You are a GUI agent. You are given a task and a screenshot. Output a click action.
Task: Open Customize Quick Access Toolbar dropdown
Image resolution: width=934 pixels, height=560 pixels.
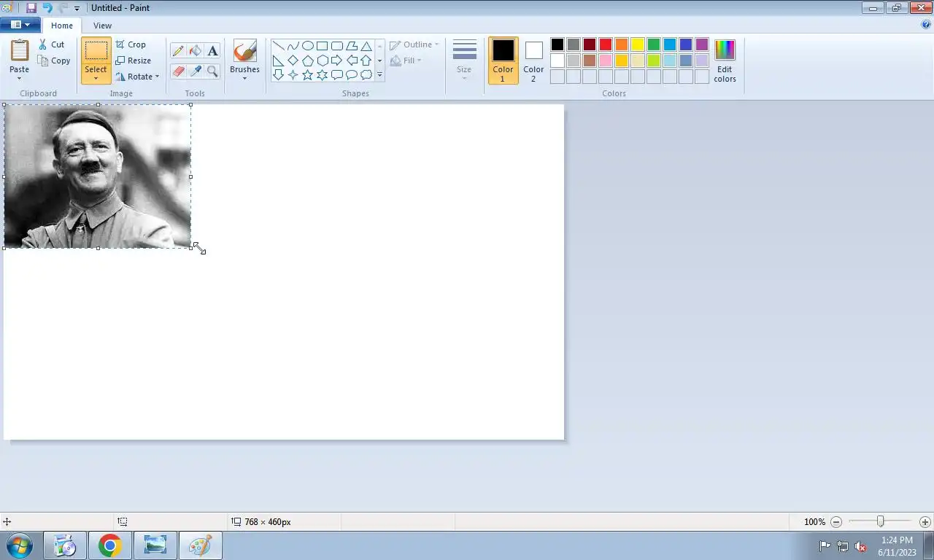pyautogui.click(x=77, y=9)
